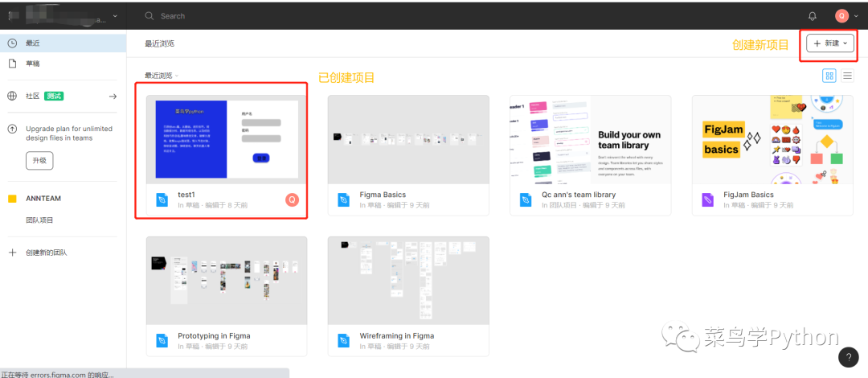Open notifications bell icon
Screen dimensions: 868x378
813,16
